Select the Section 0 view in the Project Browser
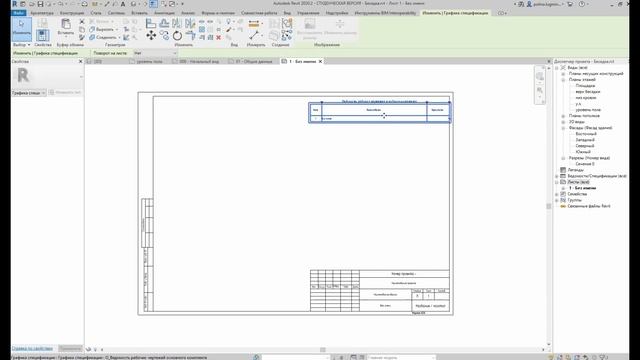This screenshot has width=640, height=360. [x=585, y=164]
